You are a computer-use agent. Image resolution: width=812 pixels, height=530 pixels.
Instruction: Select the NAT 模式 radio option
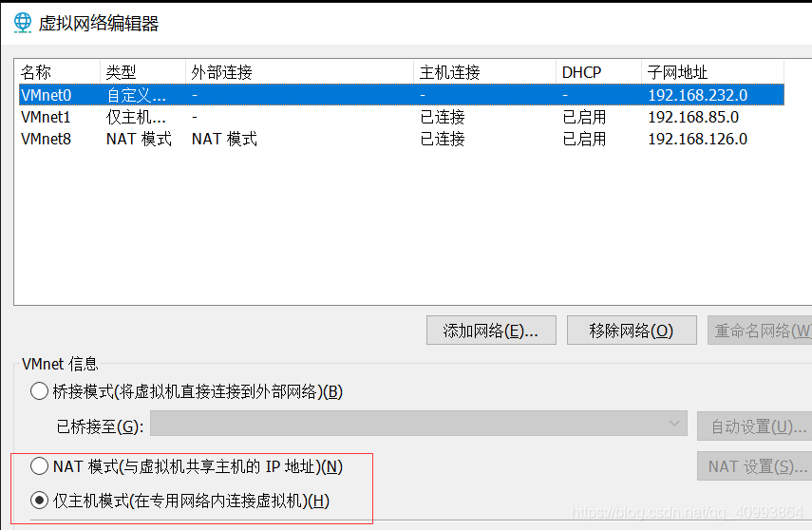click(x=39, y=466)
